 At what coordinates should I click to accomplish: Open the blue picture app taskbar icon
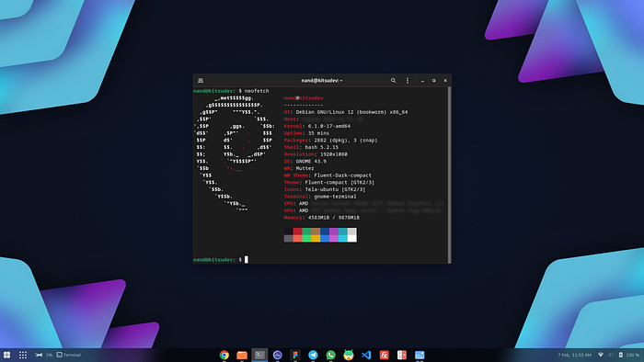pos(420,355)
